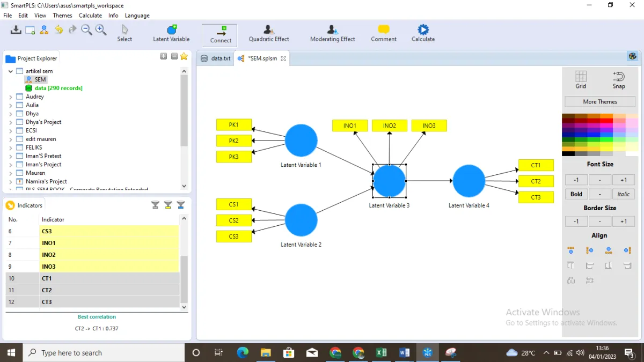This screenshot has height=362, width=644.
Task: Choose the Moderating Effect tool
Action: [332, 33]
